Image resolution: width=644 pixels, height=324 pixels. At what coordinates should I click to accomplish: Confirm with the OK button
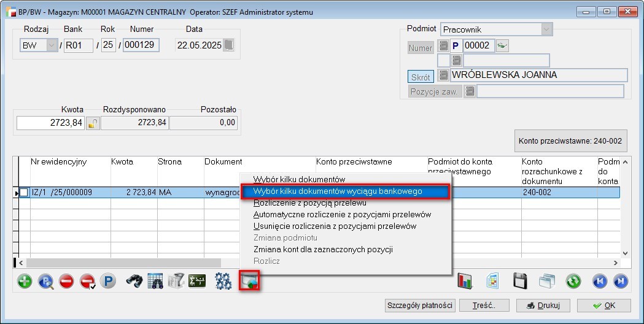603,306
